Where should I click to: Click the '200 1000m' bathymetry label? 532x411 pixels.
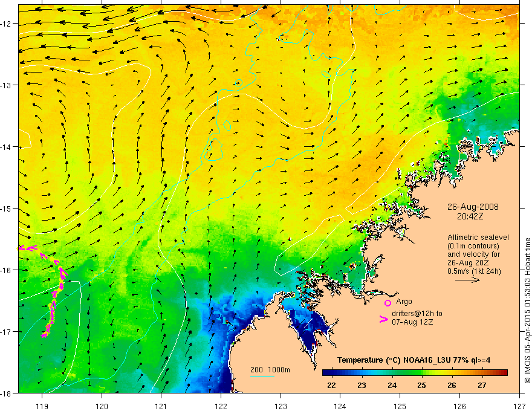pyautogui.click(x=270, y=370)
